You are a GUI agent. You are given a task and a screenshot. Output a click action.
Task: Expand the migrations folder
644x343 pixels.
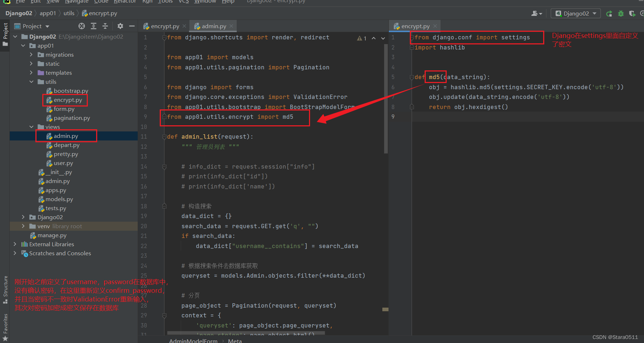coord(31,55)
